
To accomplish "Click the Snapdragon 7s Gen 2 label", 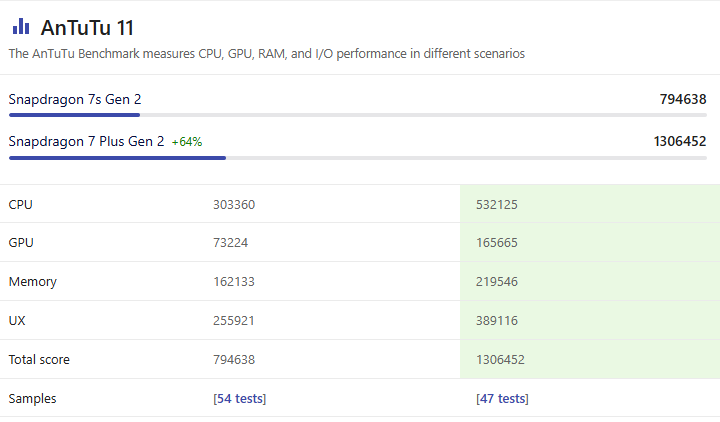I will pyautogui.click(x=75, y=99).
